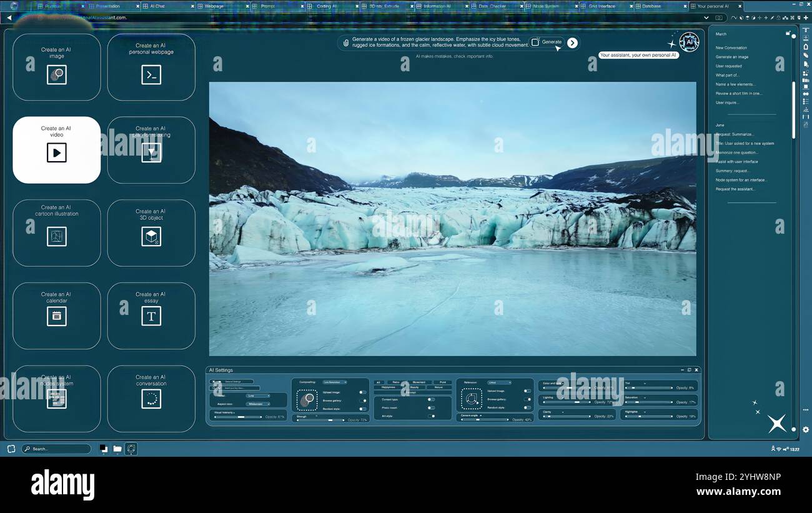812x513 pixels.
Task: Click the plus icon at toolbar far right
Action: [x=806, y=17]
